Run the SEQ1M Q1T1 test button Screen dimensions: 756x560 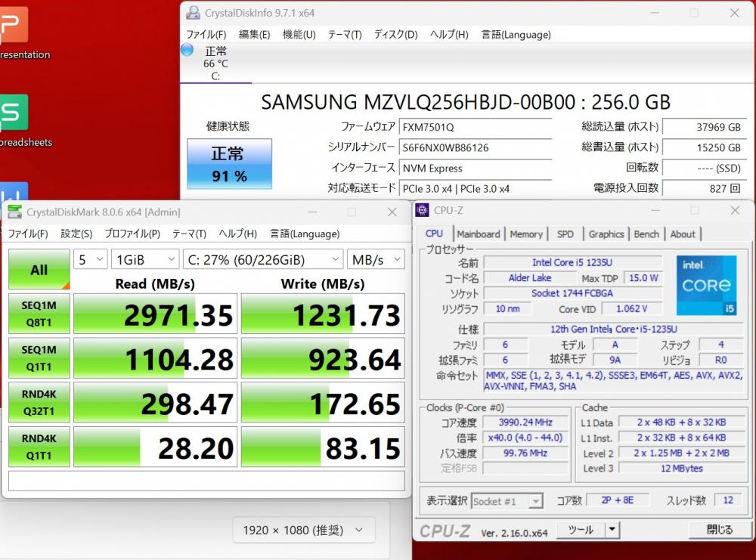click(x=39, y=358)
